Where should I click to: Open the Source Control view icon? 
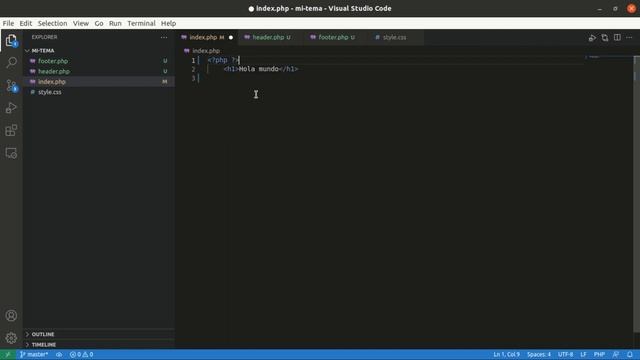point(11,85)
